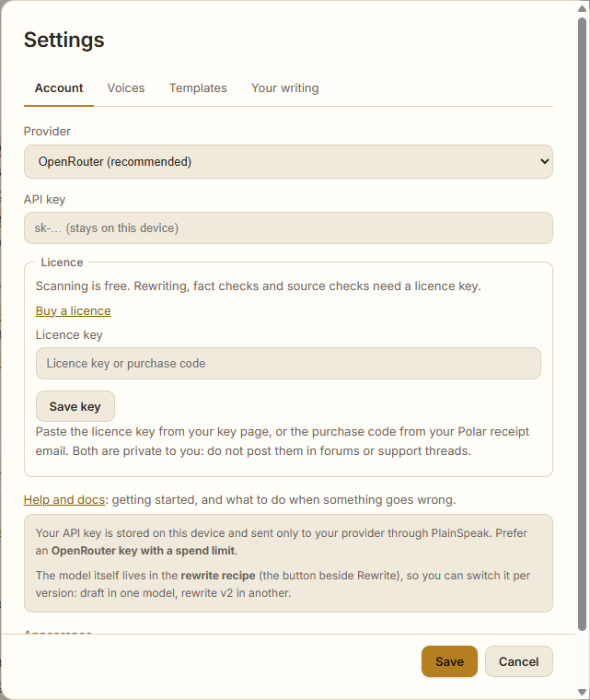Viewport: 590px width, 700px height.
Task: Click the 'Scanning is free' sentence
Action: pos(258,286)
